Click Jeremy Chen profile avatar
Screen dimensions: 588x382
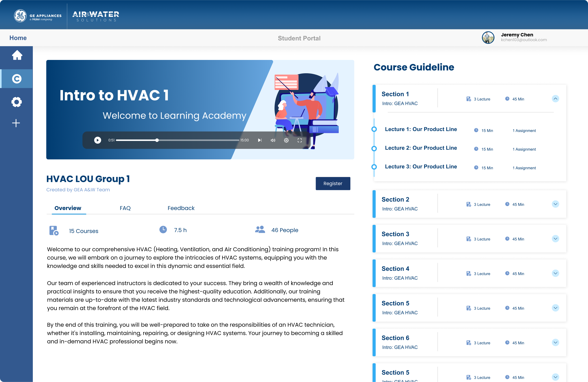tap(488, 38)
